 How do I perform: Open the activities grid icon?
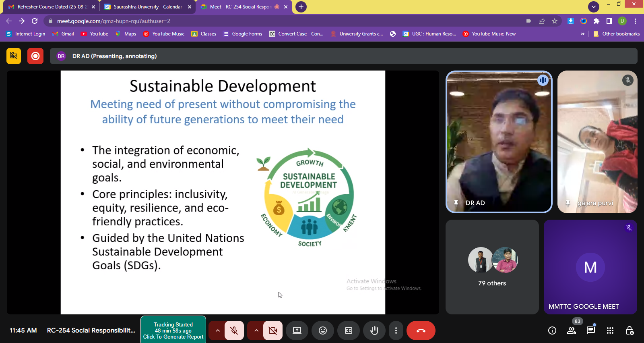tap(610, 331)
